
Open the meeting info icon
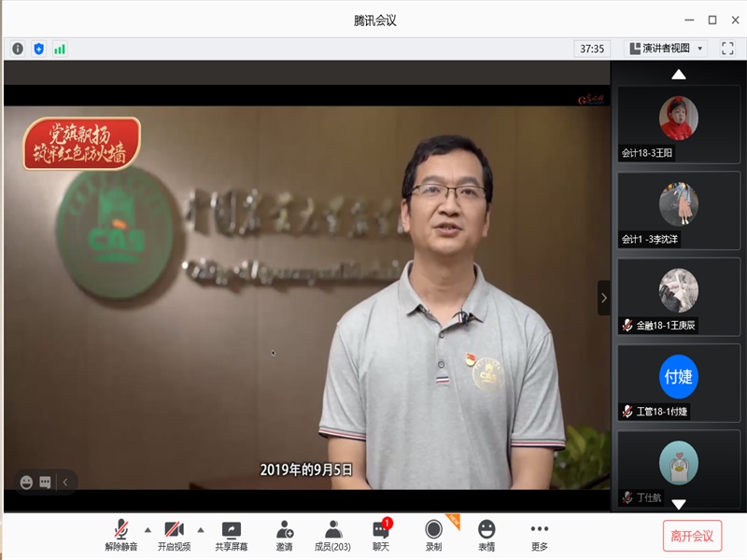(18, 49)
